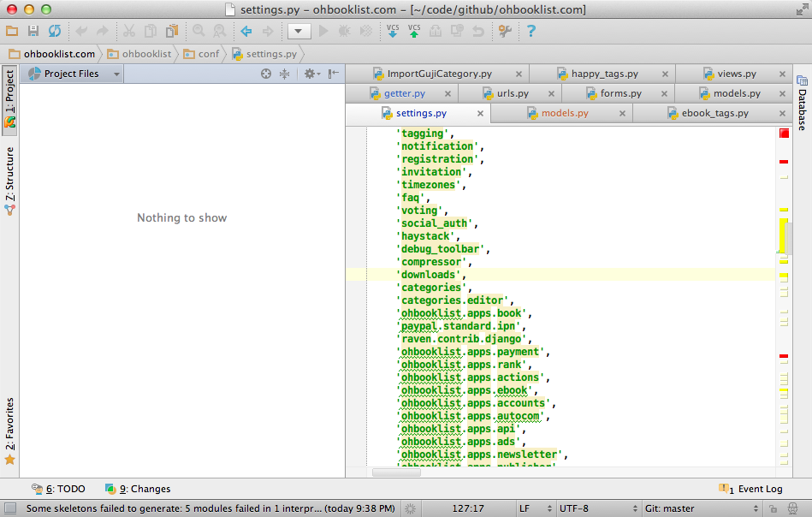Navigate back with the blue left arrow

click(x=246, y=31)
